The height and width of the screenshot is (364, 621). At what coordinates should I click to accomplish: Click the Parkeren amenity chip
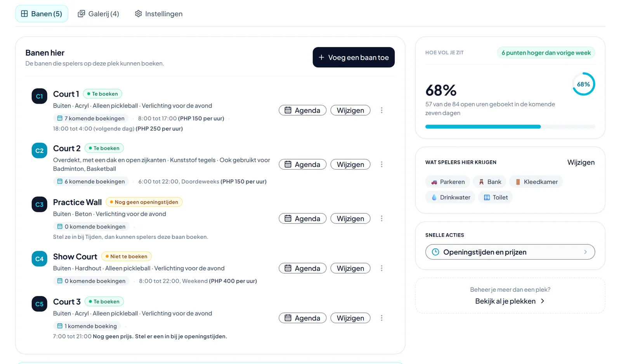[448, 182]
